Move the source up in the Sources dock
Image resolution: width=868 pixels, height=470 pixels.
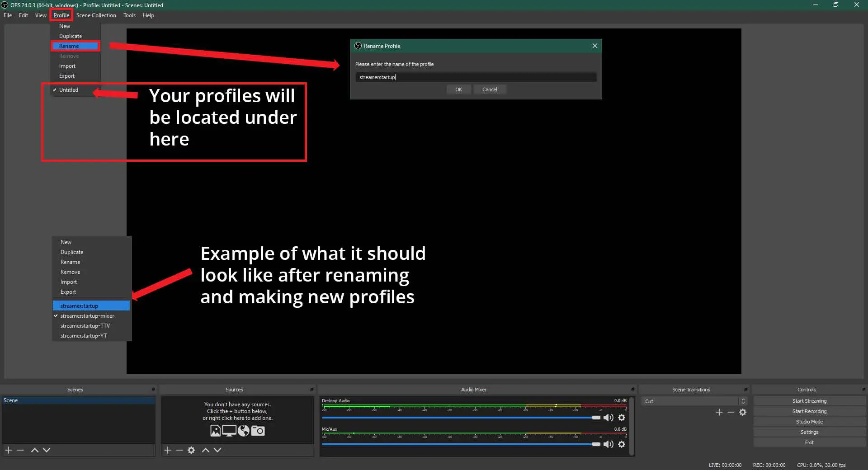205,450
